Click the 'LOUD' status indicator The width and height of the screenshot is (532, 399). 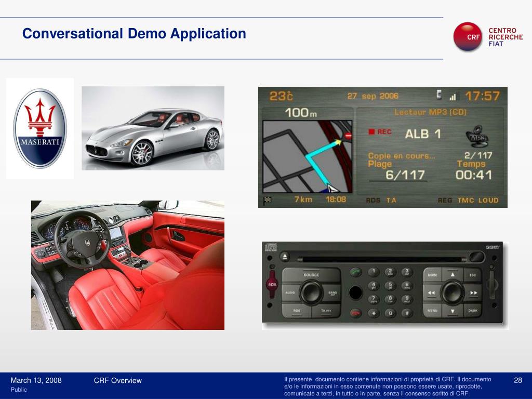488,200
